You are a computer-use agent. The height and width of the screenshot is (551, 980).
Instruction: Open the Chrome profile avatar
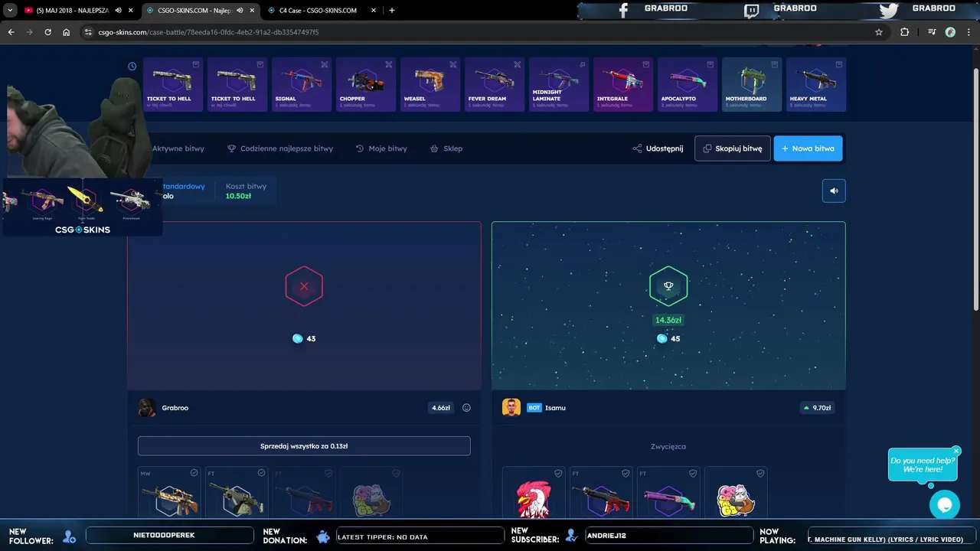click(950, 32)
